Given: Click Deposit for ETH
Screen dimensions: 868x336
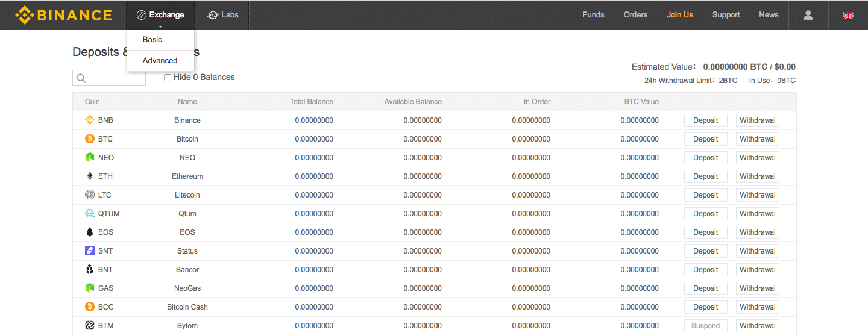Looking at the screenshot, I should [706, 176].
